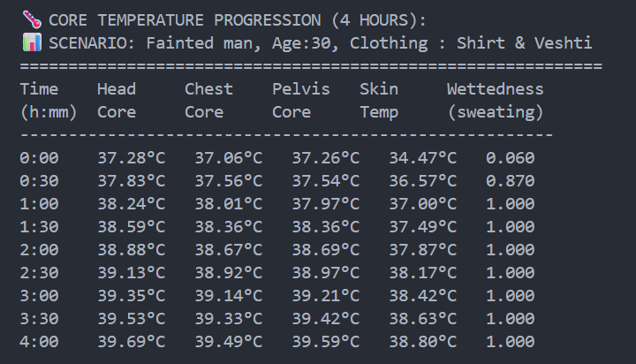The height and width of the screenshot is (364, 636).
Task: Click the Skin column header
Action: [379, 88]
